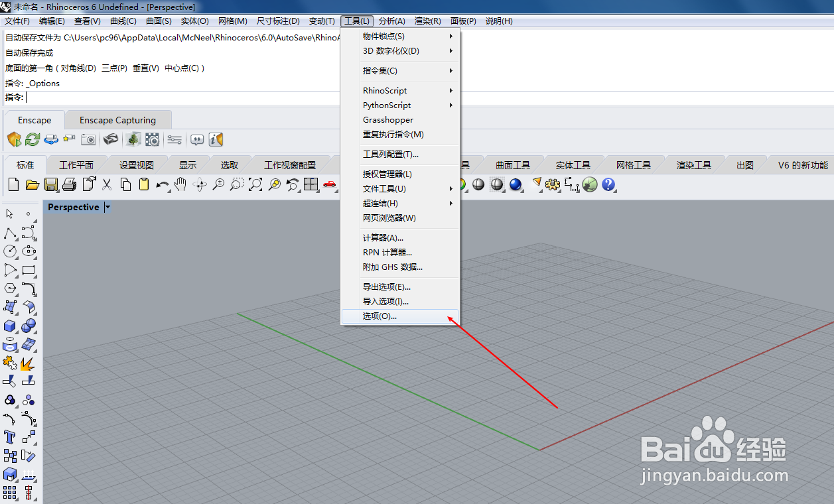Click the rectangular Array grid icon
The width and height of the screenshot is (834, 504).
[x=10, y=493]
